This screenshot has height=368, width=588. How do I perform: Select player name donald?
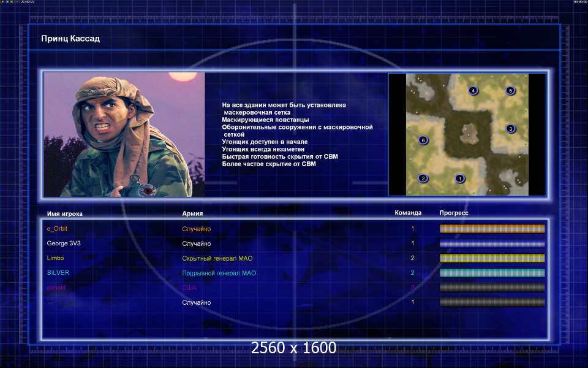click(56, 288)
